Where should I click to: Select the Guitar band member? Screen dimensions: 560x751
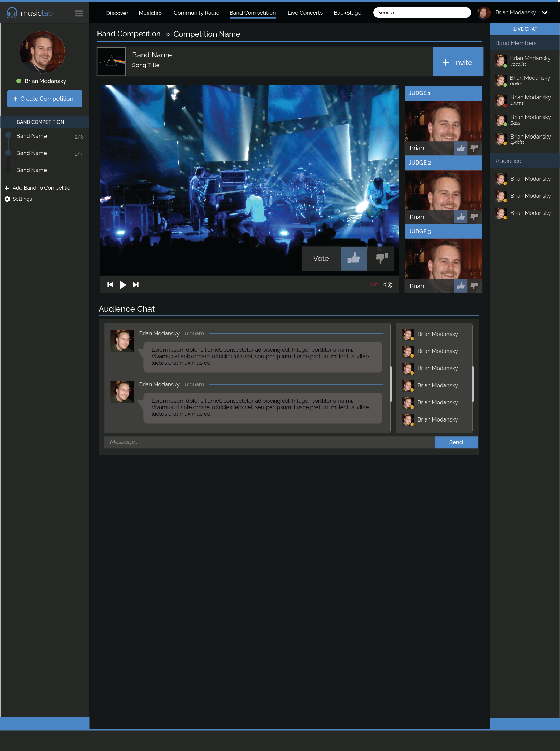pos(523,80)
